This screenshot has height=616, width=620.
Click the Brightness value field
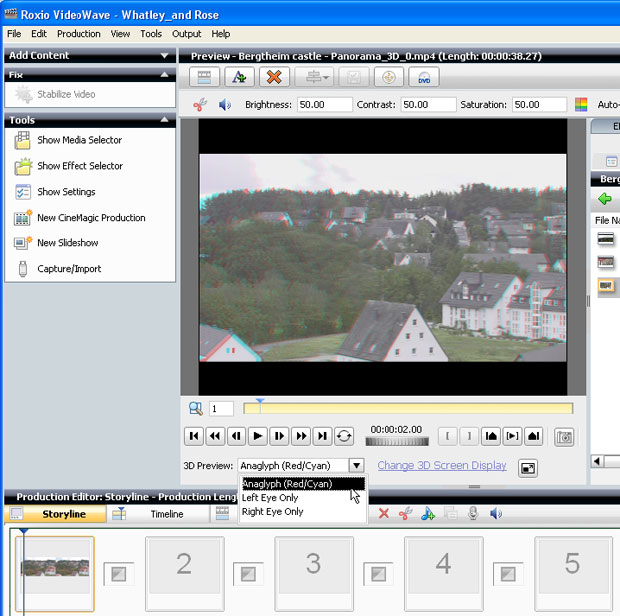click(324, 105)
